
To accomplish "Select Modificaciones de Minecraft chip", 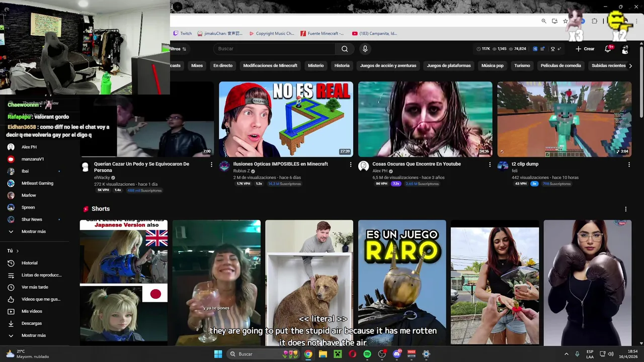I will pyautogui.click(x=270, y=65).
